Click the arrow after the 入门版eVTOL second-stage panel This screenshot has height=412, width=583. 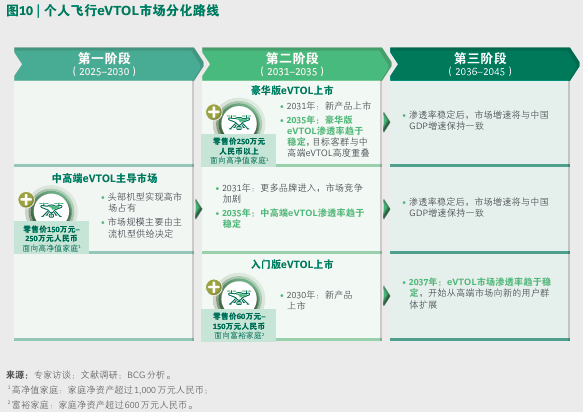[x=386, y=296]
